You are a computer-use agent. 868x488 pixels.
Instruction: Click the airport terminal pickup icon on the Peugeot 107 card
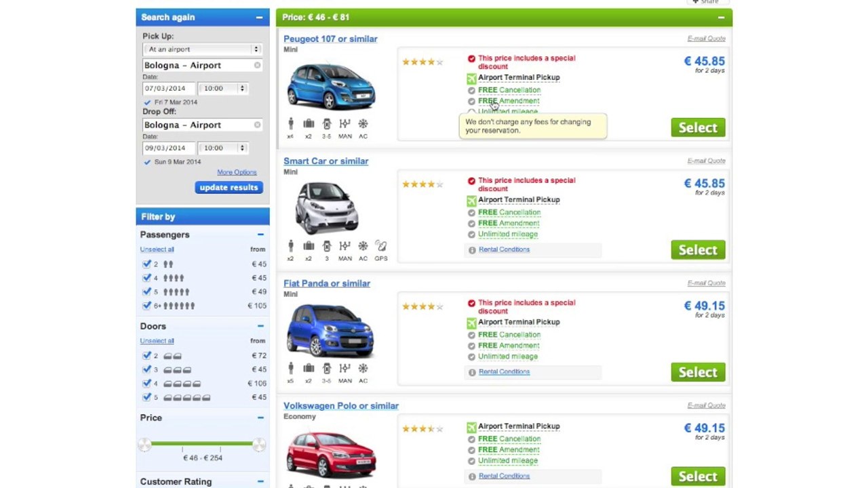pos(471,78)
